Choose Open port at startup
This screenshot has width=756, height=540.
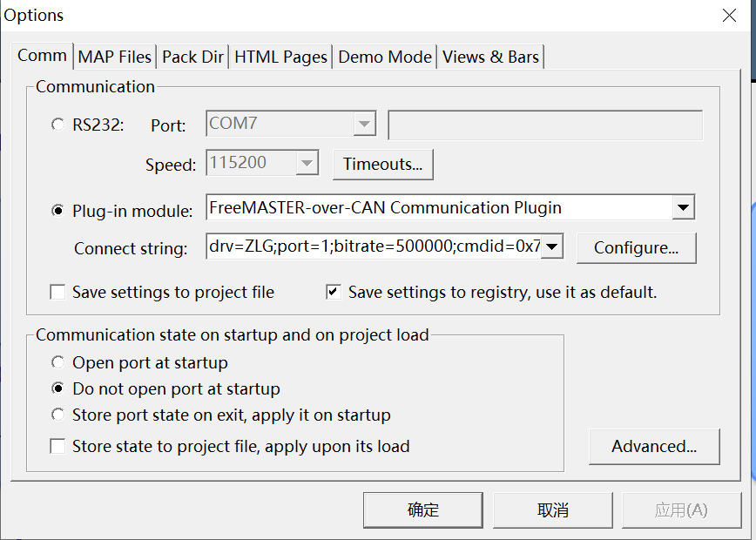pyautogui.click(x=57, y=362)
